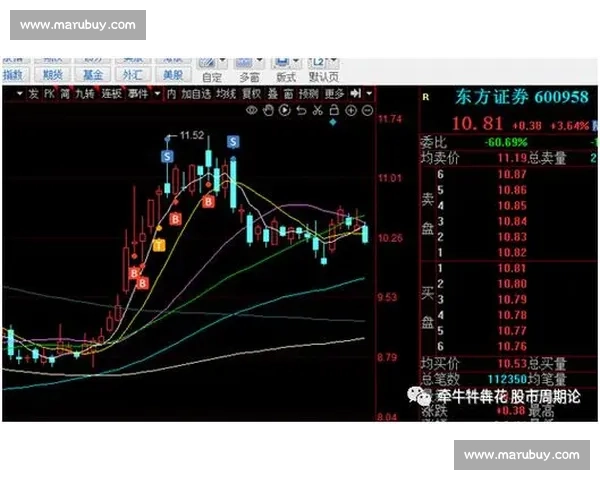This screenshot has height=480, width=600.
Task: Click sell level 1 price 10.82
Action: point(512,252)
